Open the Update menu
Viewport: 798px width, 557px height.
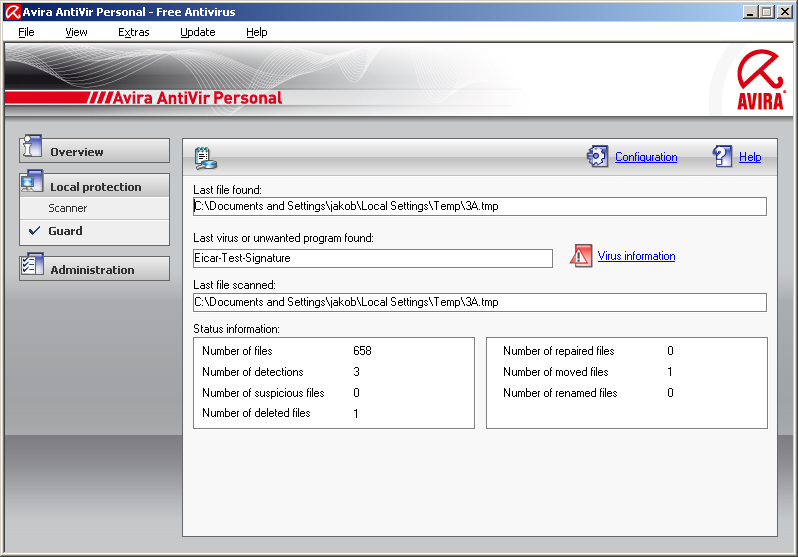tap(197, 32)
